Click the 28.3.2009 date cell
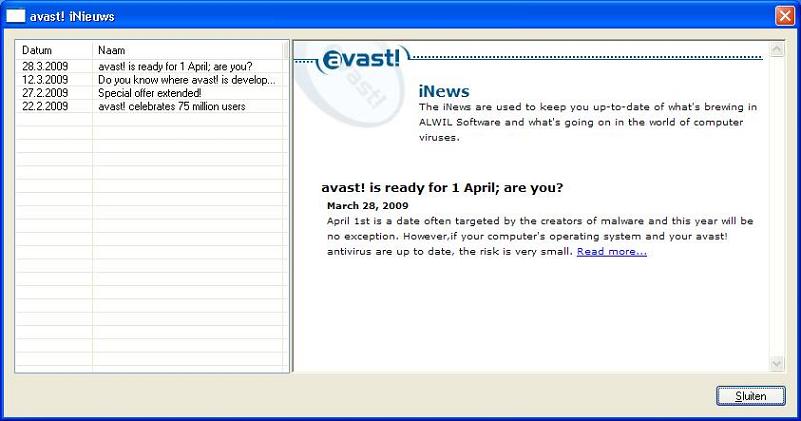 tap(45, 66)
